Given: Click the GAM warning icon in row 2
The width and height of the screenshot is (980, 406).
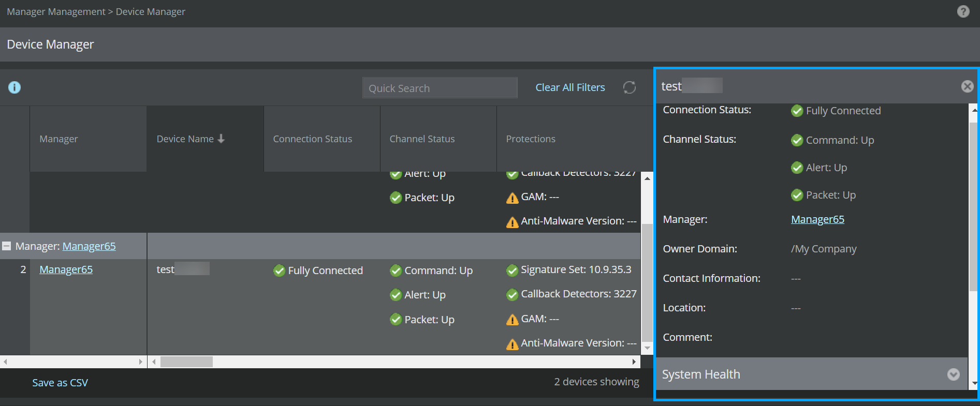Looking at the screenshot, I should pos(513,320).
